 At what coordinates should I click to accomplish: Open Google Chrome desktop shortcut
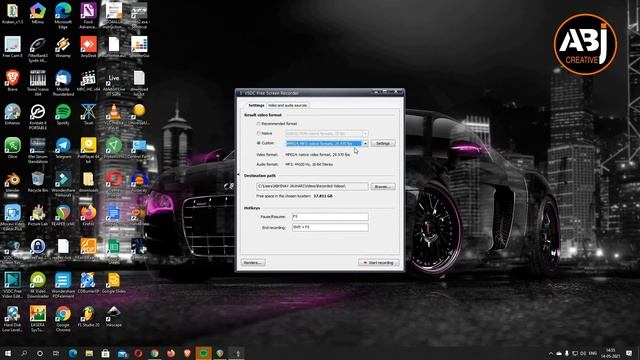(63, 319)
